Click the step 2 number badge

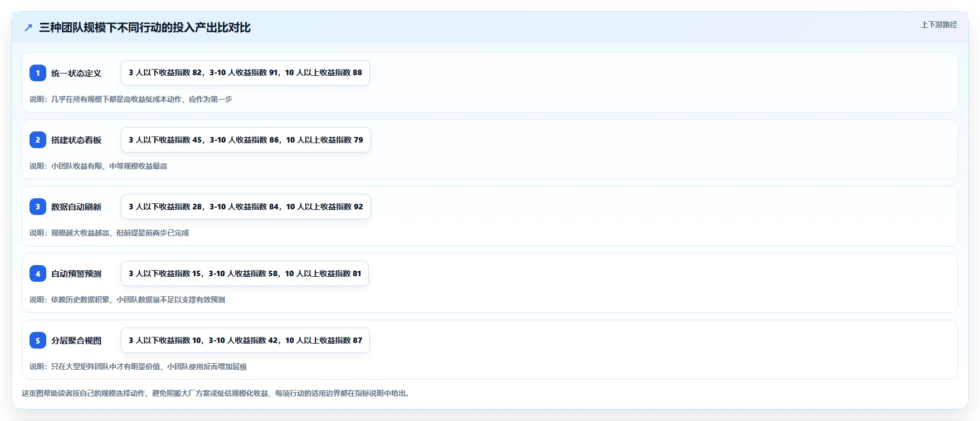tap(38, 140)
